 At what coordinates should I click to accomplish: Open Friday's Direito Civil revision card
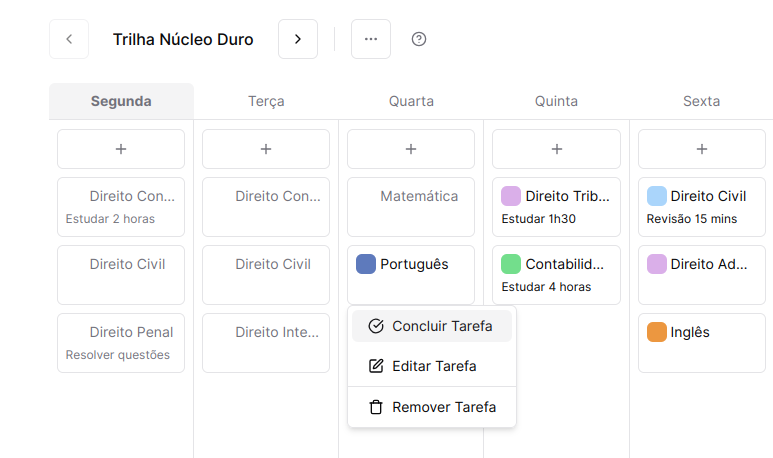click(701, 206)
